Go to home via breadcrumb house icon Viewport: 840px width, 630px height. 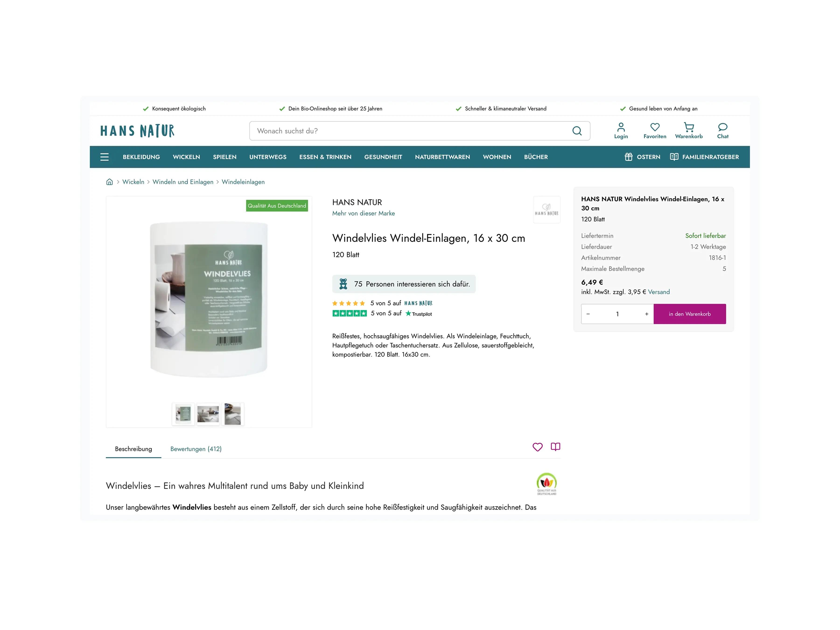[x=109, y=182]
